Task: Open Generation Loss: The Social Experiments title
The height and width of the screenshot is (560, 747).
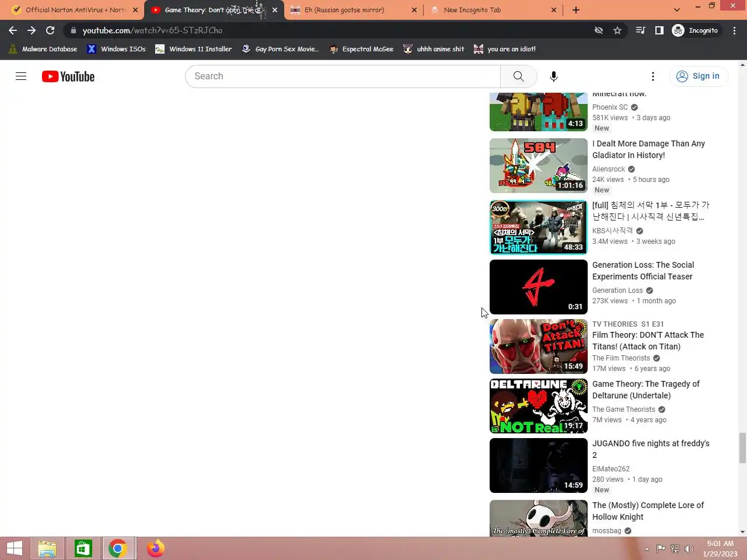Action: click(x=643, y=271)
